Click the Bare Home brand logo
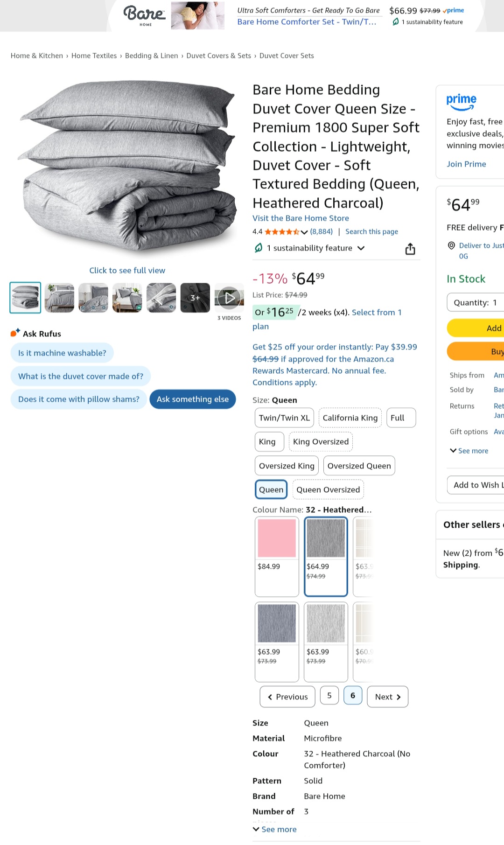The image size is (504, 845). 144,15
